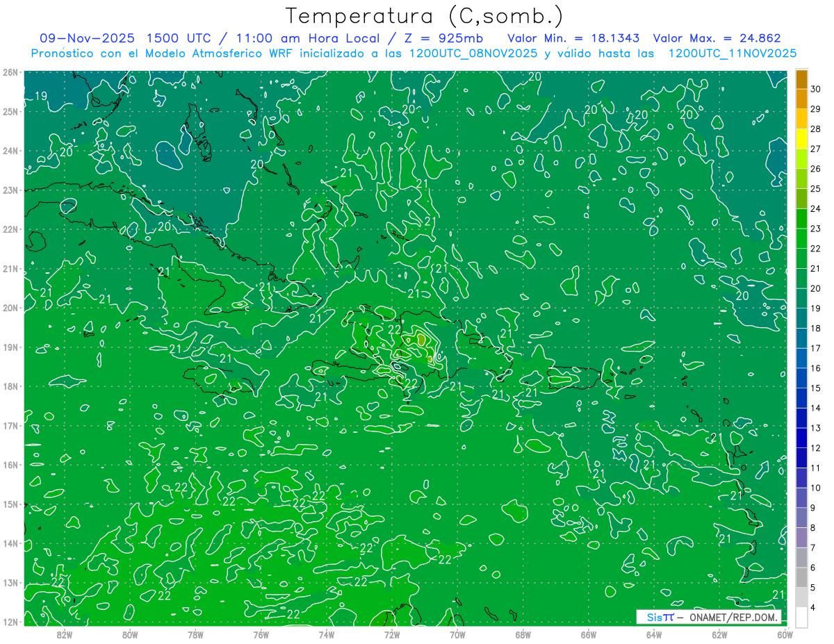Click the '68W' longitude axis label
The height and width of the screenshot is (644, 834).
point(523,634)
